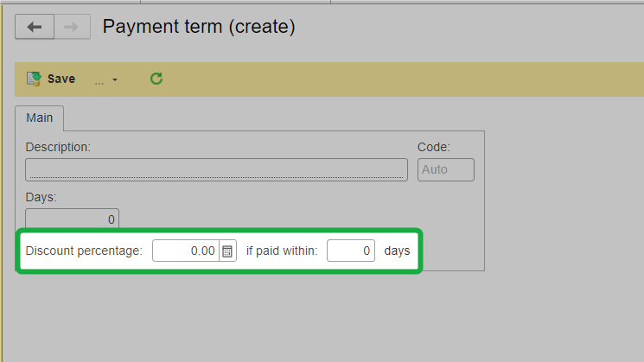Click the 'Code:' label
This screenshot has height=362, width=644.
coord(434,147)
